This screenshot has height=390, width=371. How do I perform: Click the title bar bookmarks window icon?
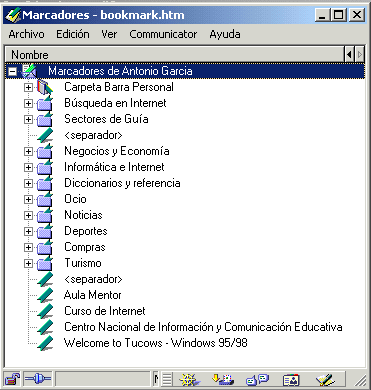pos(13,15)
